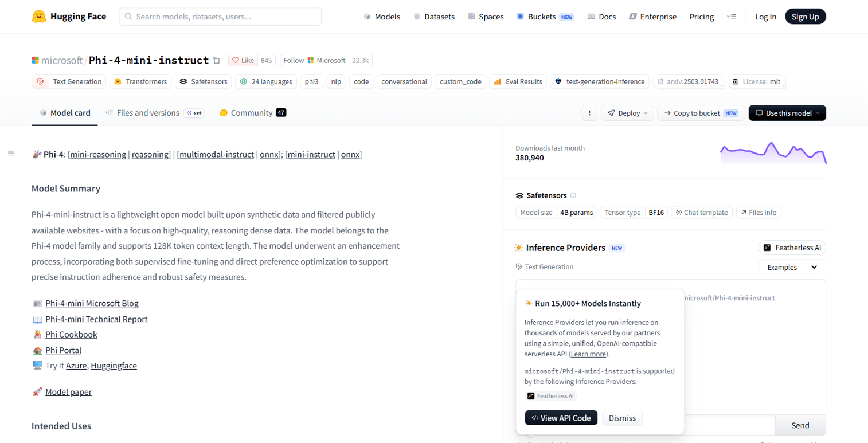Follow the Microsoft organization
The width and height of the screenshot is (868, 443).
click(314, 60)
